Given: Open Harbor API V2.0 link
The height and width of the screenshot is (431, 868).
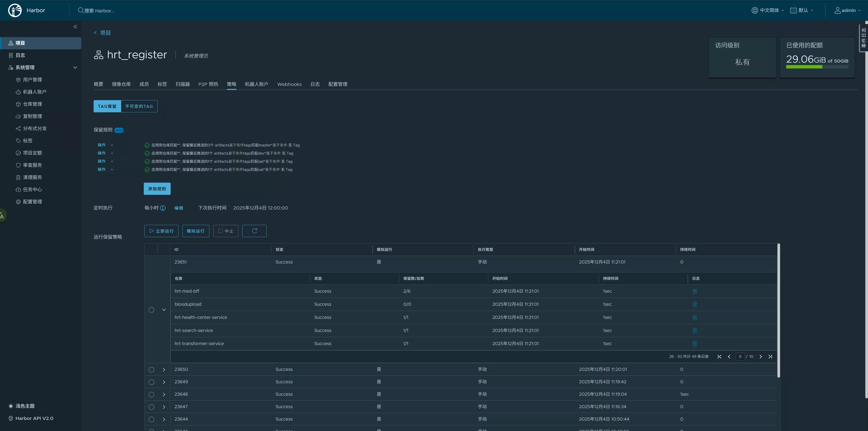Looking at the screenshot, I should [34, 418].
